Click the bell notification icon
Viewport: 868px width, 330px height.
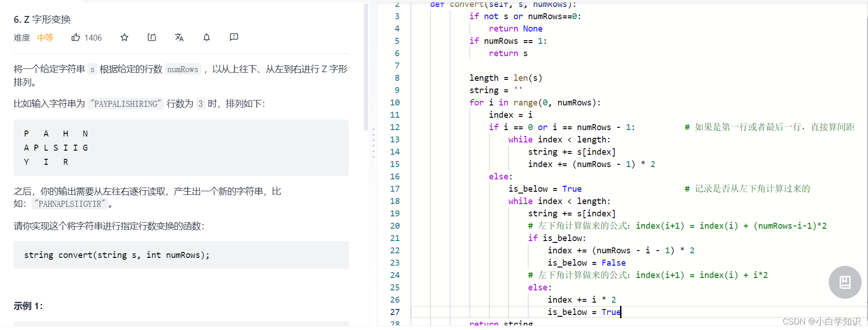coord(206,37)
